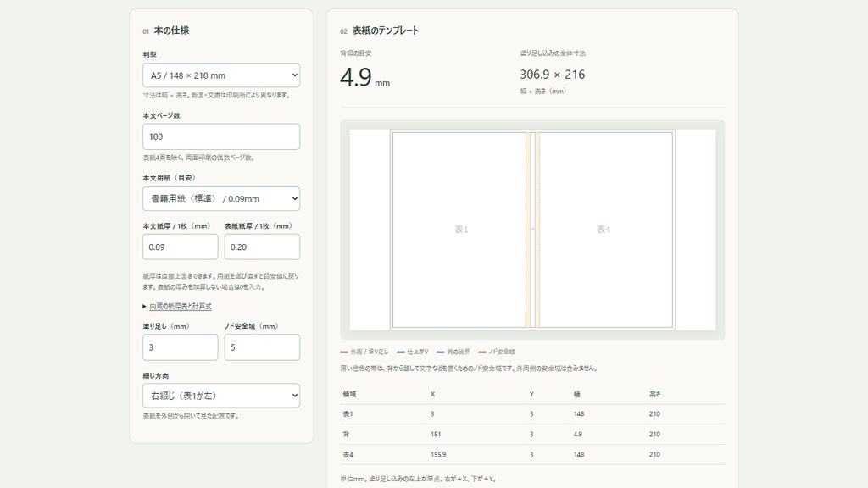Click the X value 155.9 in 表4 row

click(x=438, y=455)
